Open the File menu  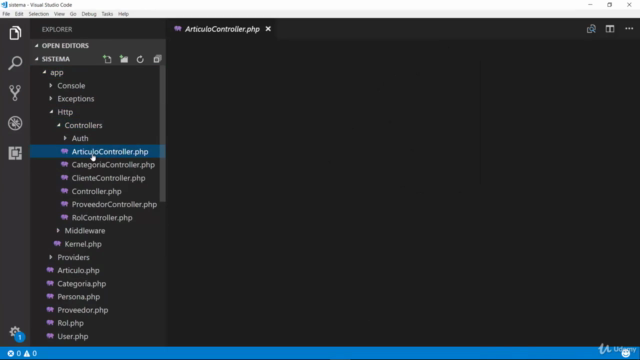pyautogui.click(x=6, y=14)
